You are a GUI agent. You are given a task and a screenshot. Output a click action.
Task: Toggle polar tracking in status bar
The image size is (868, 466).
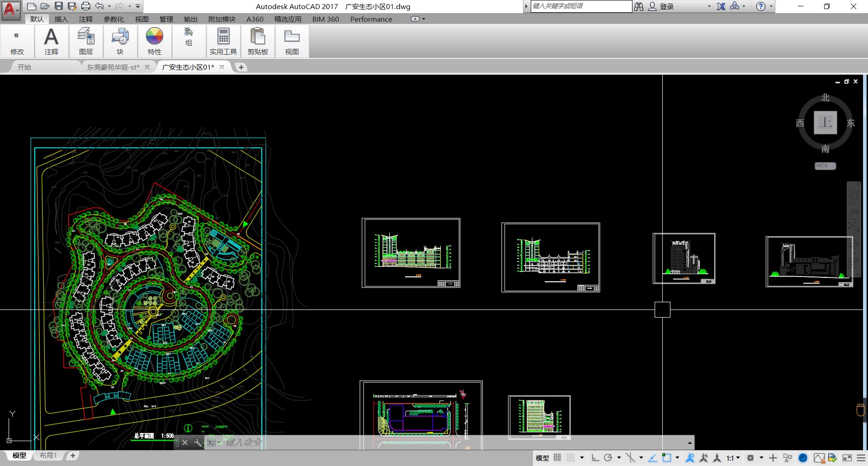click(609, 458)
